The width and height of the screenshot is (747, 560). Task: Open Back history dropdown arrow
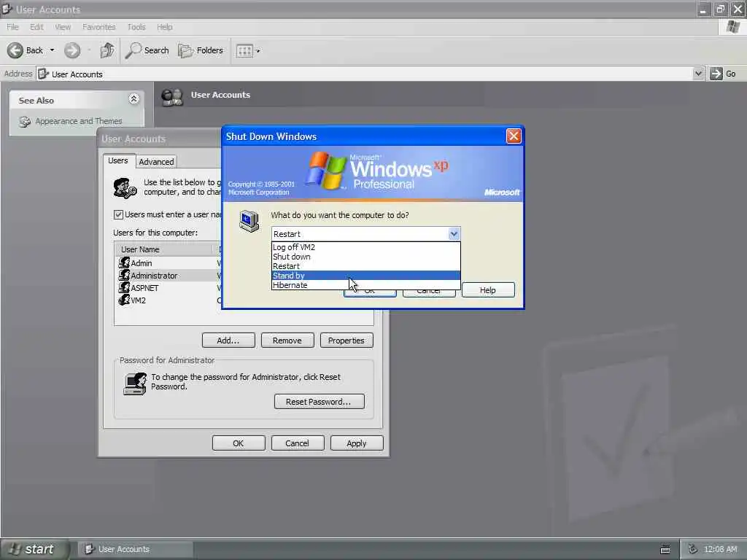52,50
